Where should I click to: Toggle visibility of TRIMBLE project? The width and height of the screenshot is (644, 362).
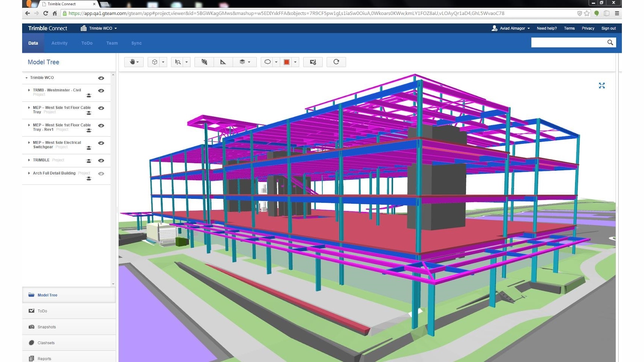(101, 161)
